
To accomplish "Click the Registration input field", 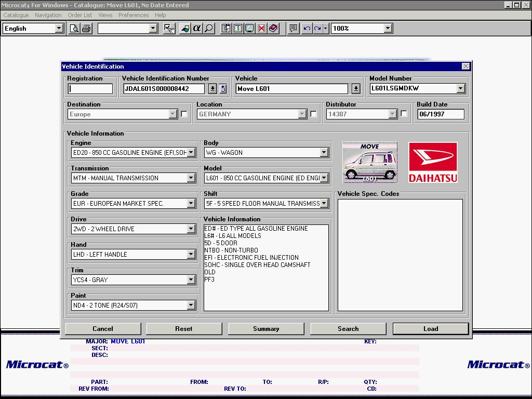I will point(90,89).
